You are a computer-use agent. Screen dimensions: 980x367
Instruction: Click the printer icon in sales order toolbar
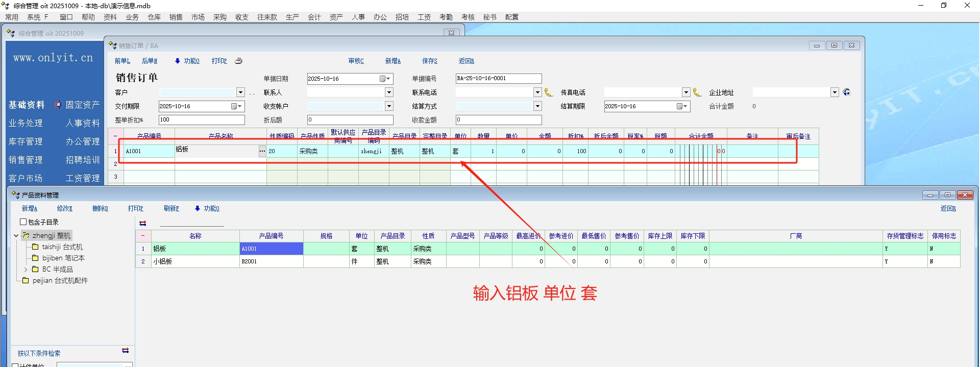(x=238, y=61)
